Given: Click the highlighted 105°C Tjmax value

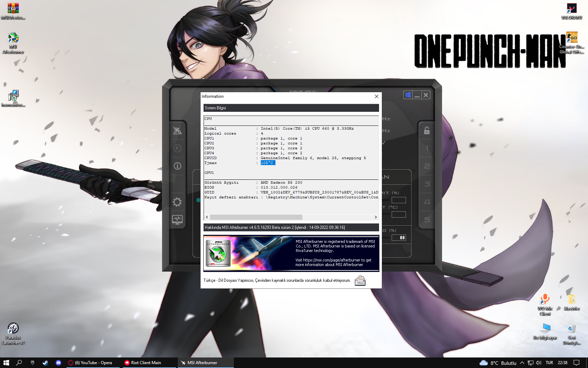Looking at the screenshot, I should tap(268, 163).
